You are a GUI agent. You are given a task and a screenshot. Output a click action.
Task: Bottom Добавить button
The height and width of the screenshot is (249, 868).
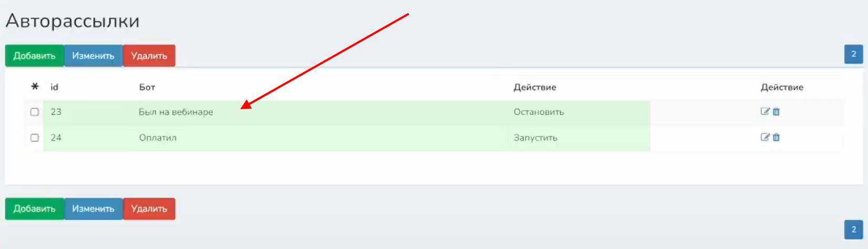point(35,209)
